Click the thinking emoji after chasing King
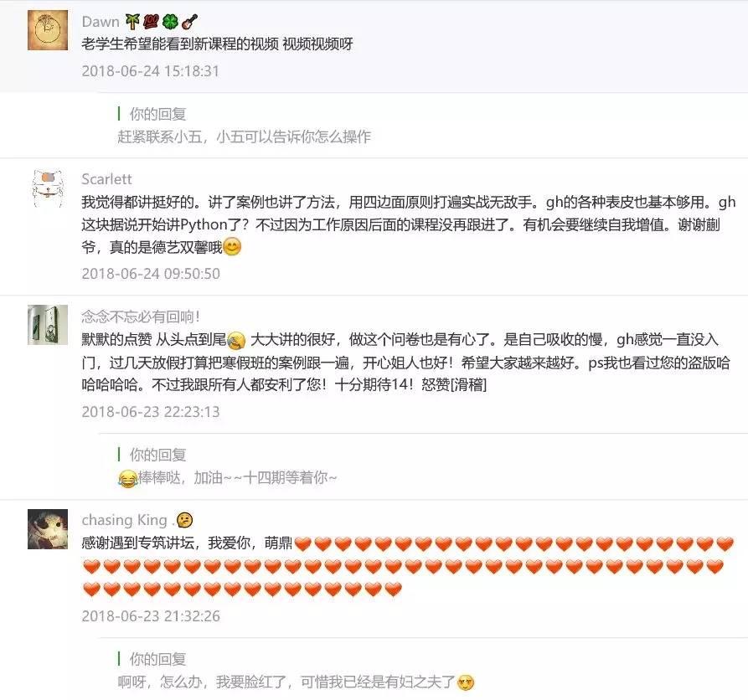Viewport: 748px width, 700px height. tap(184, 520)
